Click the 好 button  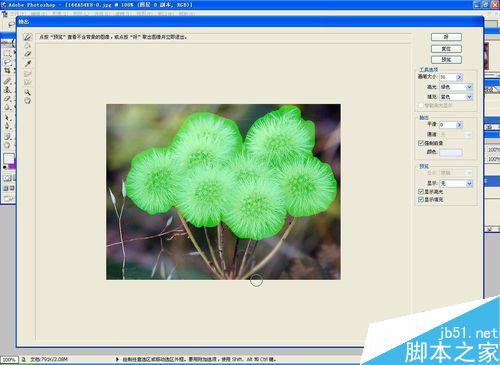pos(446,37)
